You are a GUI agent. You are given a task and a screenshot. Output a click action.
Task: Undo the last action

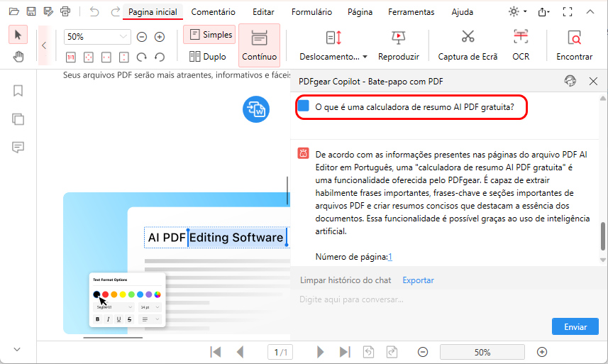coord(94,11)
